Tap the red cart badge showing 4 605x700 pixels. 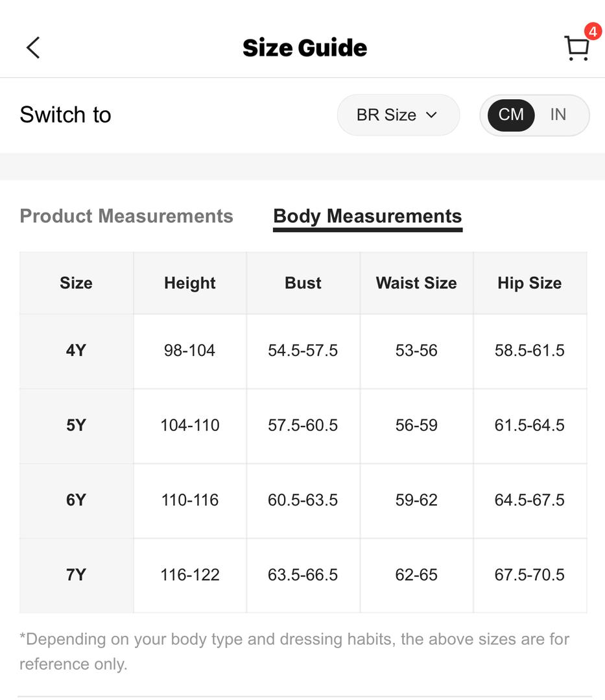[593, 31]
